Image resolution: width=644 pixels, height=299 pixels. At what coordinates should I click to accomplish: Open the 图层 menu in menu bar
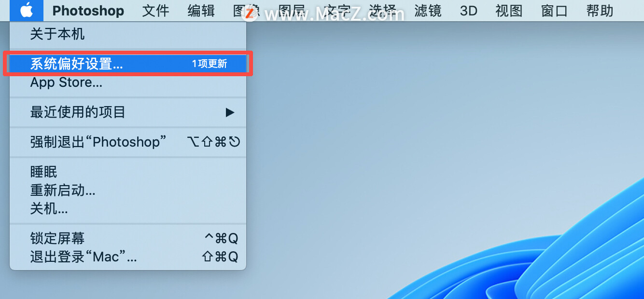(292, 11)
